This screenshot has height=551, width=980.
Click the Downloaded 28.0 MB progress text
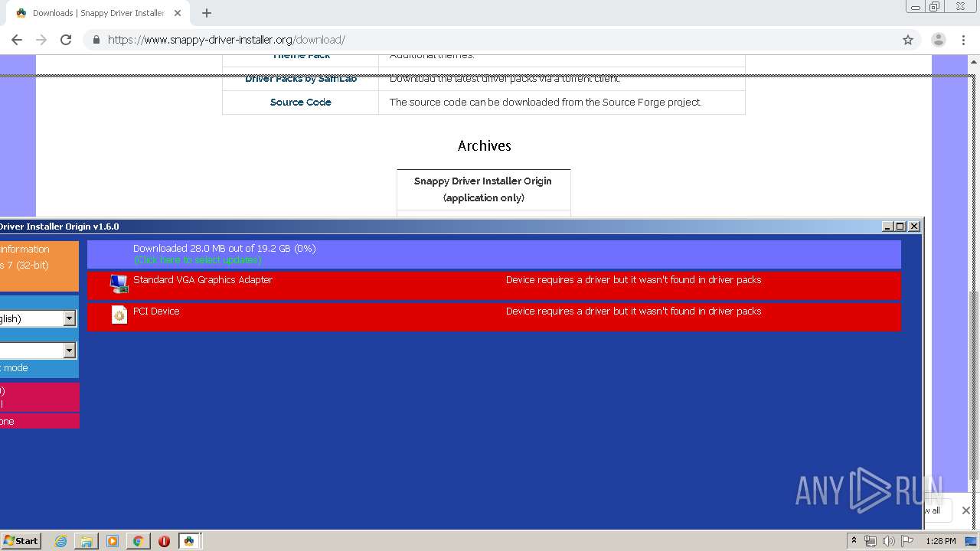pyautogui.click(x=224, y=249)
